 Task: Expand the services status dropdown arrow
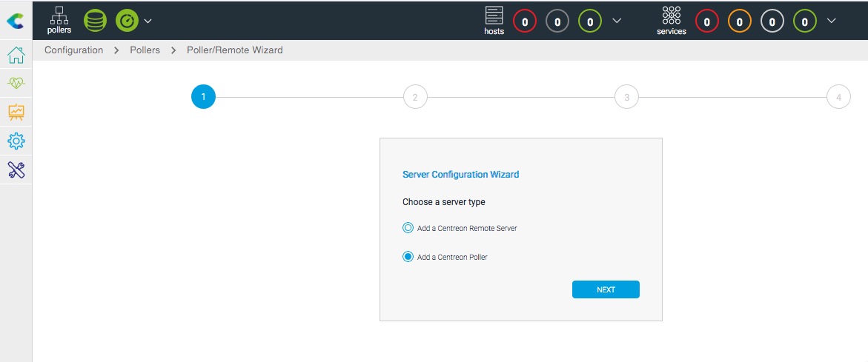[x=831, y=21]
